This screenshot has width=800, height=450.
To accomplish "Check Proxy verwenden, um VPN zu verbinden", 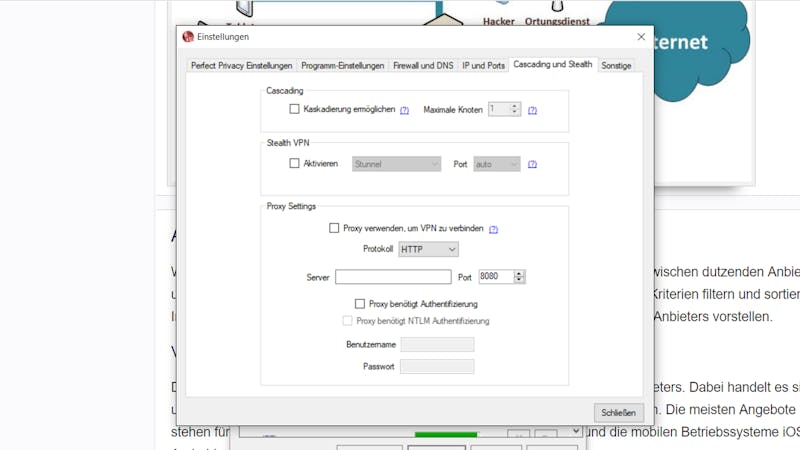I will [334, 228].
